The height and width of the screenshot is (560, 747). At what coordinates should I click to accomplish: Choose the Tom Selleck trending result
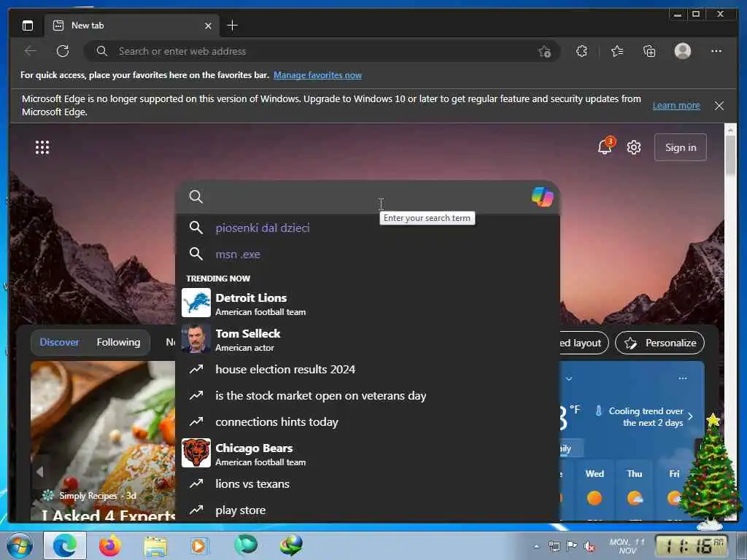click(x=368, y=339)
